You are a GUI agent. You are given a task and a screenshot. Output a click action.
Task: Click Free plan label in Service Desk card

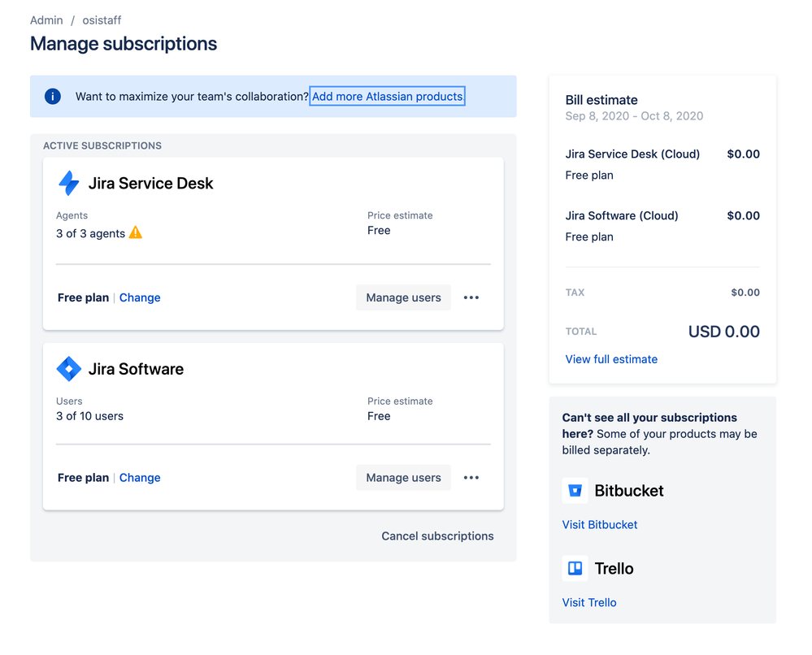pyautogui.click(x=84, y=297)
